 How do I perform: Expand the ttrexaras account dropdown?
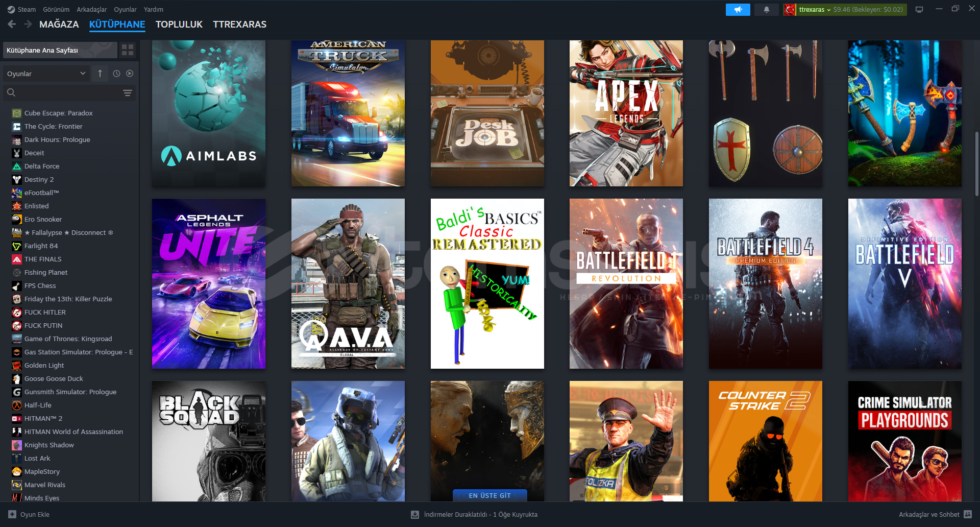pyautogui.click(x=815, y=10)
